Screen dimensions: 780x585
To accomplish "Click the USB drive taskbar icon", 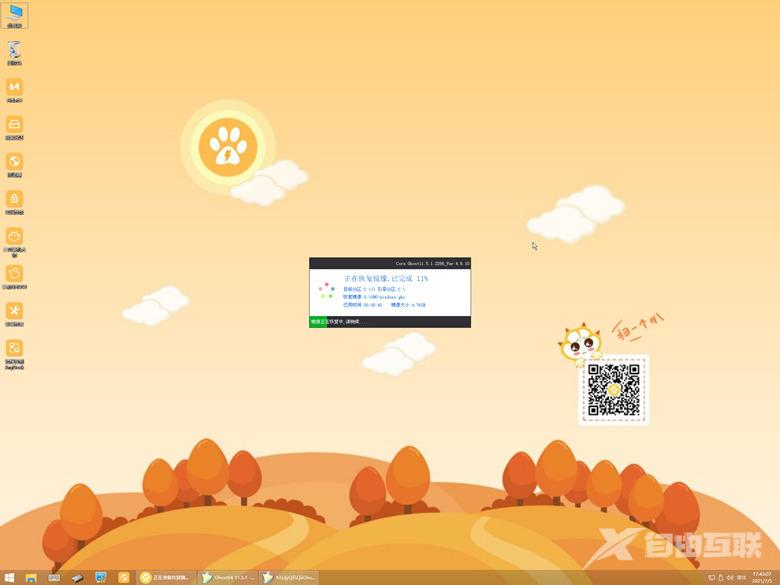I will [x=78, y=578].
